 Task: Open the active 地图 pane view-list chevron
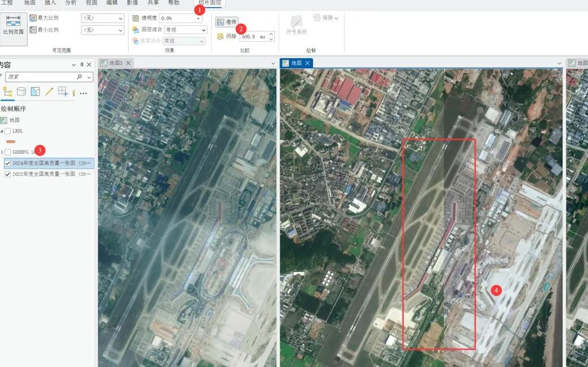(560, 63)
